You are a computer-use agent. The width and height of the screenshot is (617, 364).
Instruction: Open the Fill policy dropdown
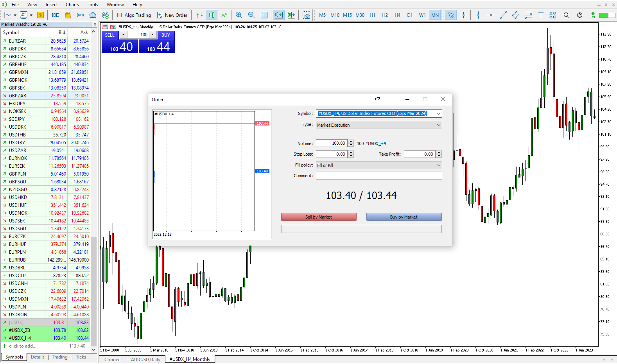(379, 165)
